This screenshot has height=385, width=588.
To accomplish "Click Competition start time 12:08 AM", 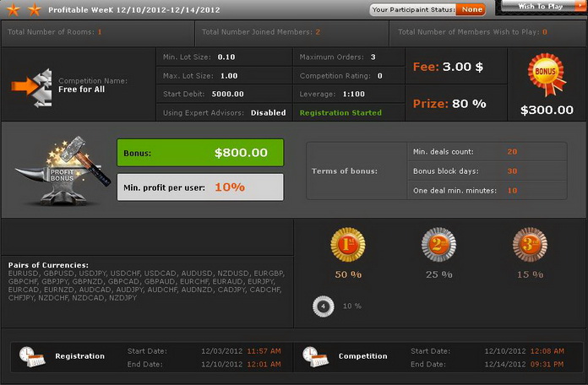I will click(x=547, y=351).
